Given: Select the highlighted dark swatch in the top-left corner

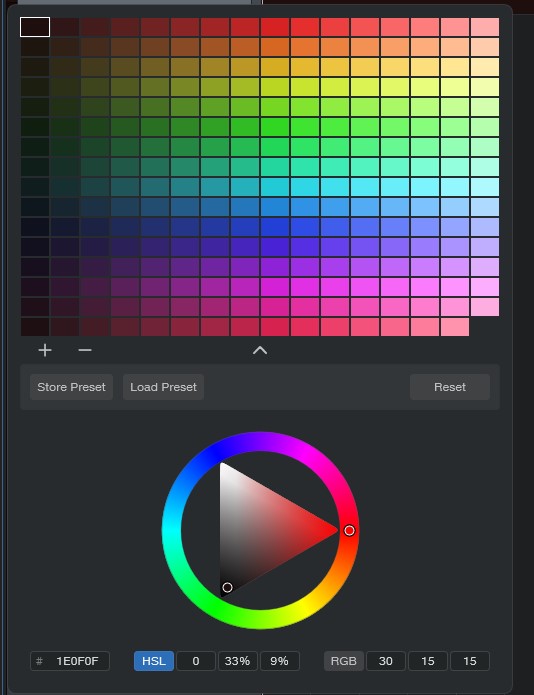Looking at the screenshot, I should click(x=35, y=27).
